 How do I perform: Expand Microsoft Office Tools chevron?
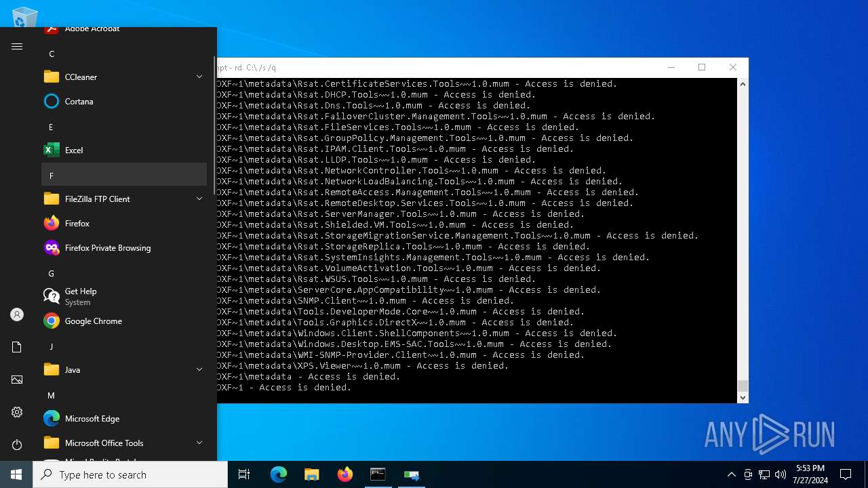199,443
